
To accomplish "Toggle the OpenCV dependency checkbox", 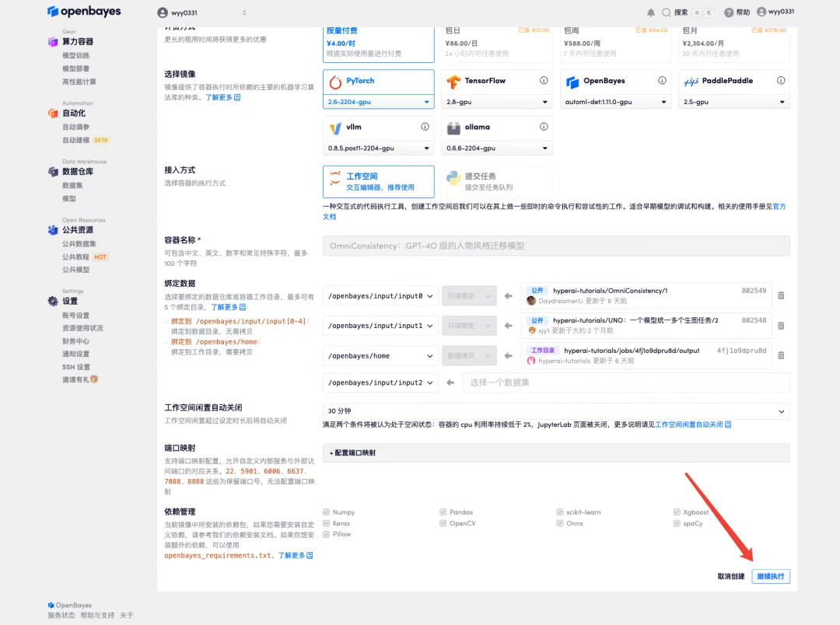I will pos(443,524).
